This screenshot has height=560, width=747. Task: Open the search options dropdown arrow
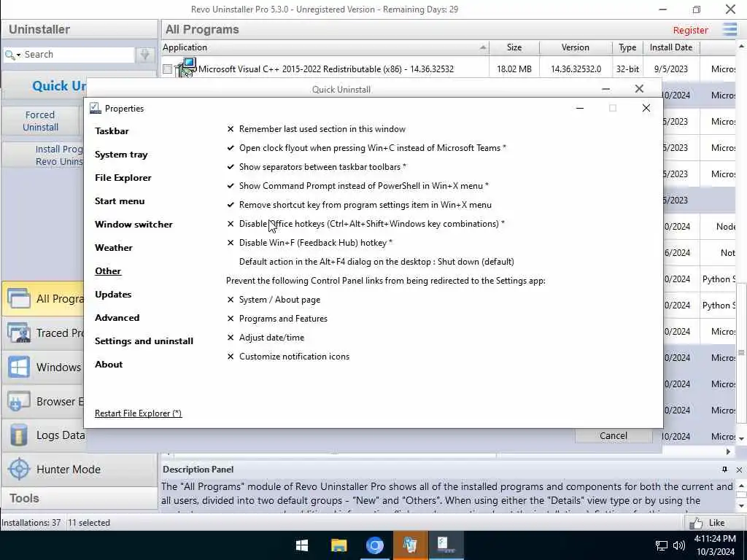pyautogui.click(x=18, y=55)
